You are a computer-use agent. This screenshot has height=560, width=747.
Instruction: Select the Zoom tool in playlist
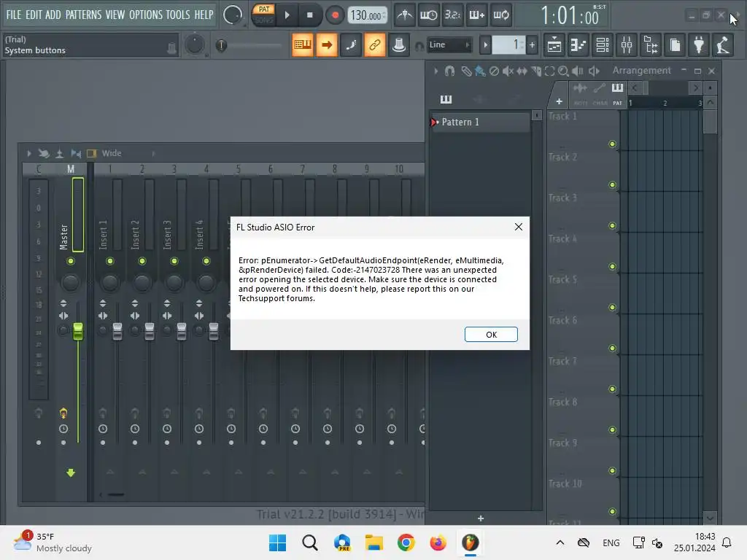(563, 71)
